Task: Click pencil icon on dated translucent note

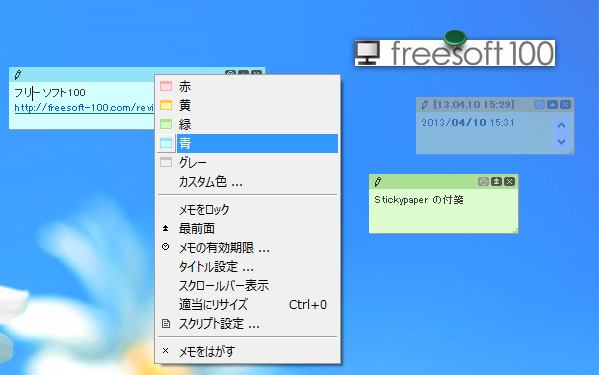Action: tap(425, 105)
